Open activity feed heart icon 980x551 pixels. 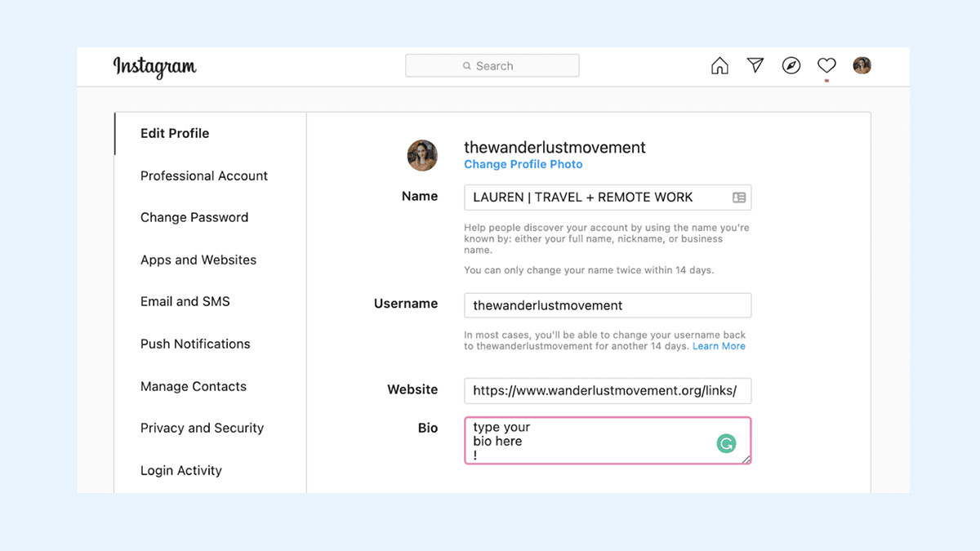click(826, 65)
